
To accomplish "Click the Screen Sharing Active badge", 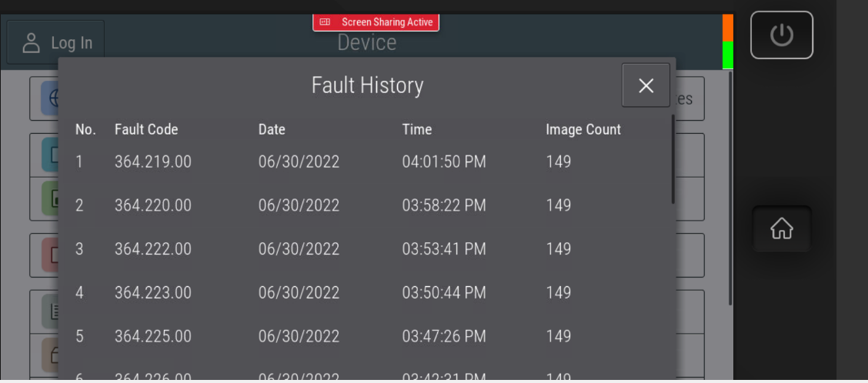I will pyautogui.click(x=376, y=22).
